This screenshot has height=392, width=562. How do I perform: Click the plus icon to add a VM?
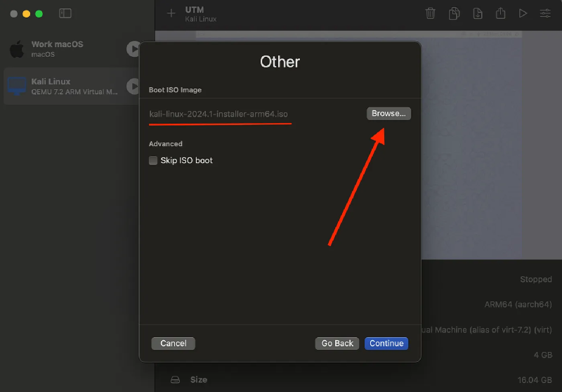171,13
